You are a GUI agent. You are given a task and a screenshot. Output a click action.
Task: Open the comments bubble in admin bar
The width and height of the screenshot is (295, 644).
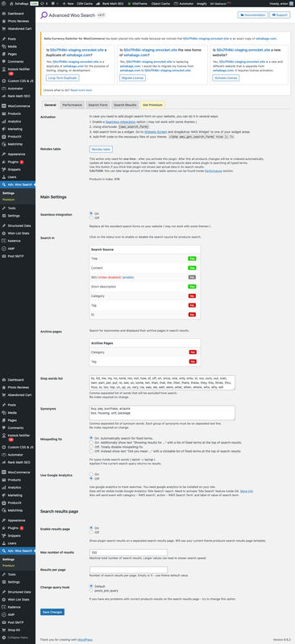click(54, 3)
